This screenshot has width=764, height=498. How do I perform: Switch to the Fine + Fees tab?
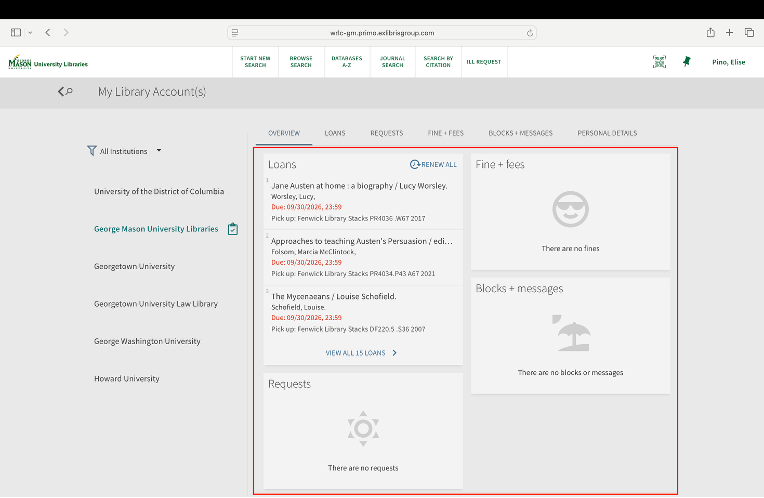(446, 133)
